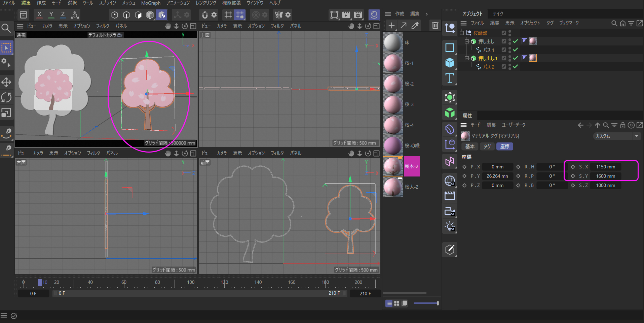Select the Scale tool in left toolbar

point(6,112)
